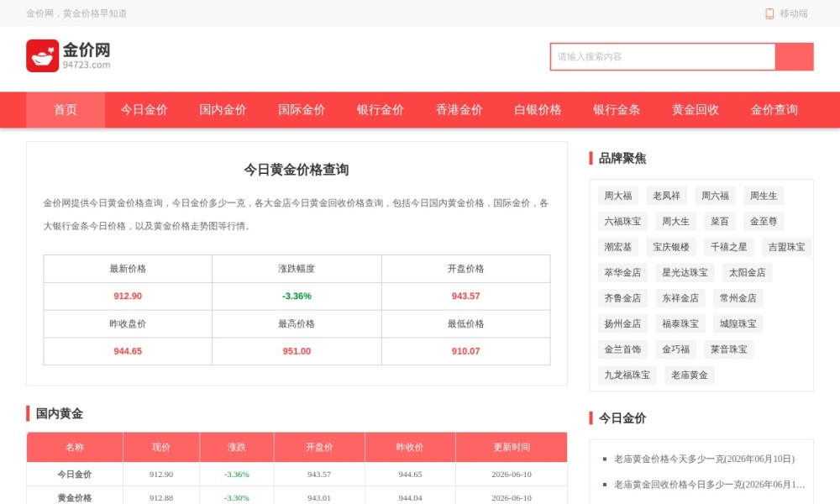840x504 pixels.
Task: Click the 品牌聚焦 section title
Action: [622, 159]
